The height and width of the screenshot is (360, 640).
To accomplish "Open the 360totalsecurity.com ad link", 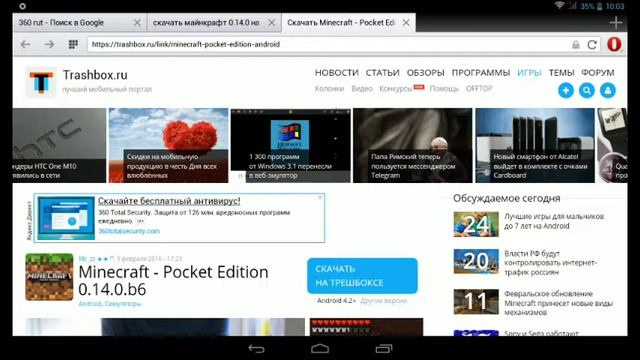I will [x=129, y=231].
